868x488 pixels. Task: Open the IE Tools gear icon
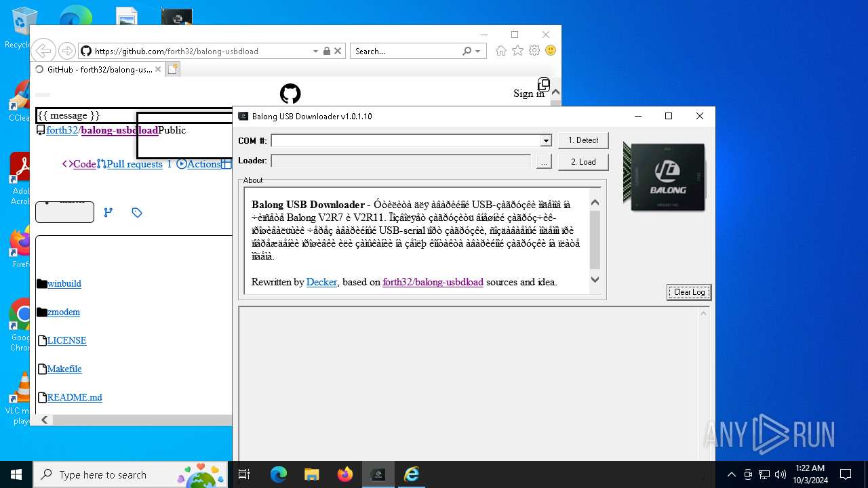click(534, 51)
